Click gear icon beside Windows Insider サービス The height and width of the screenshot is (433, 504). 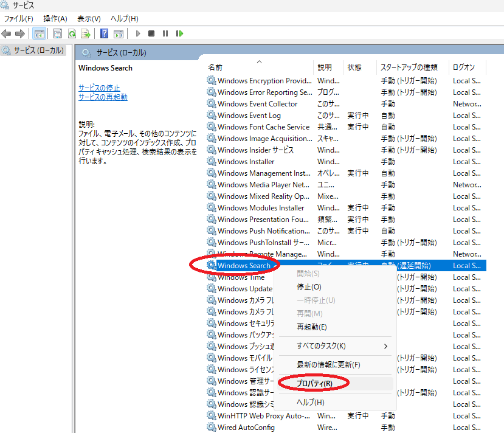pos(211,150)
